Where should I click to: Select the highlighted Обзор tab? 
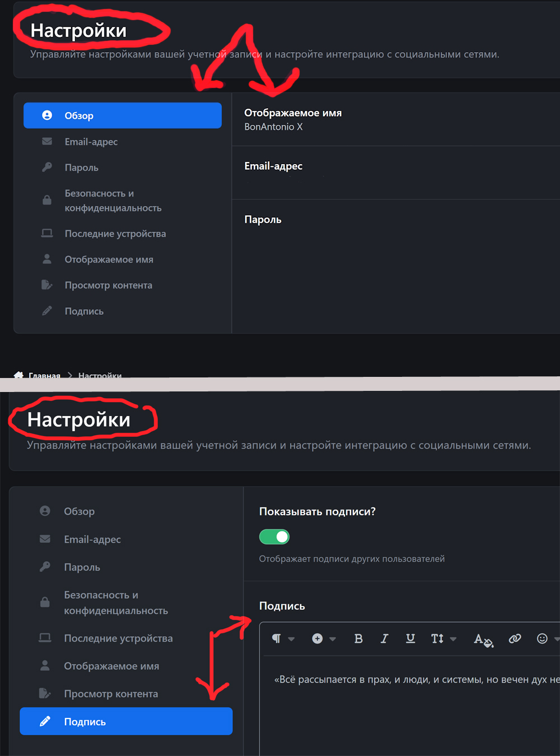tap(123, 115)
